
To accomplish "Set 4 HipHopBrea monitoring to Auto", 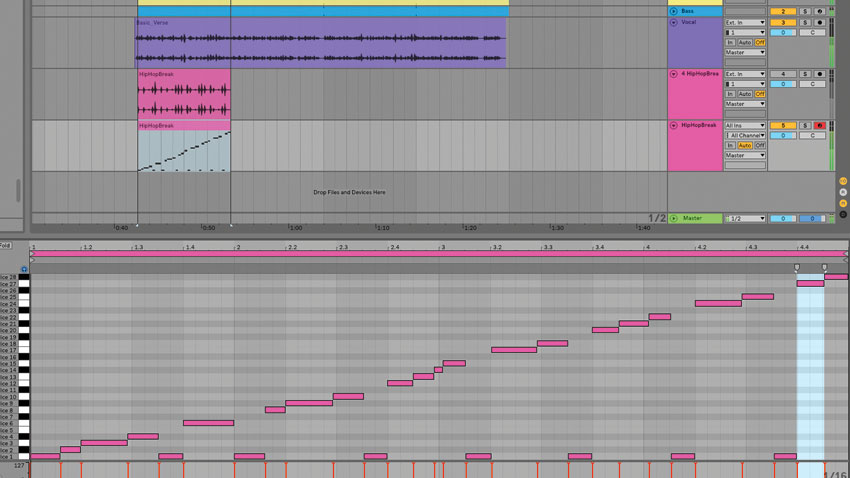I will point(745,94).
